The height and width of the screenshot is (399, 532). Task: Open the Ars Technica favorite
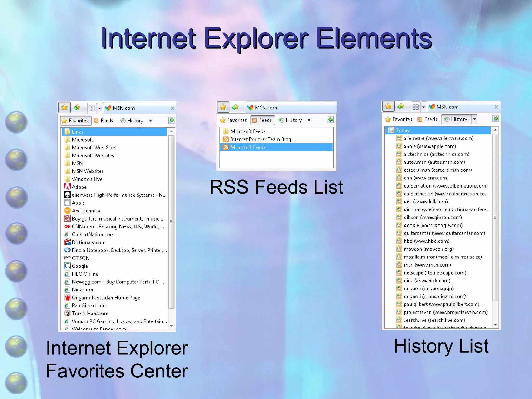(x=114, y=211)
